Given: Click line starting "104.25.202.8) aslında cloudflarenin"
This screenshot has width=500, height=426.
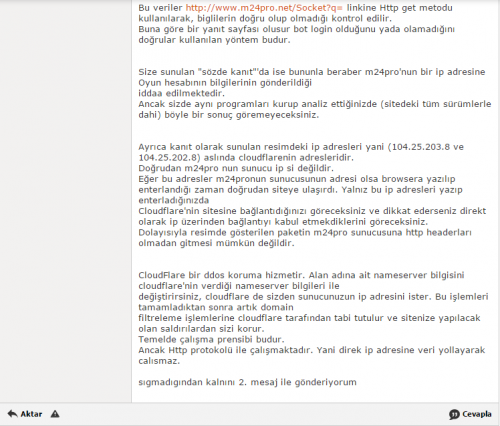Looking at the screenshot, I should point(246,157).
